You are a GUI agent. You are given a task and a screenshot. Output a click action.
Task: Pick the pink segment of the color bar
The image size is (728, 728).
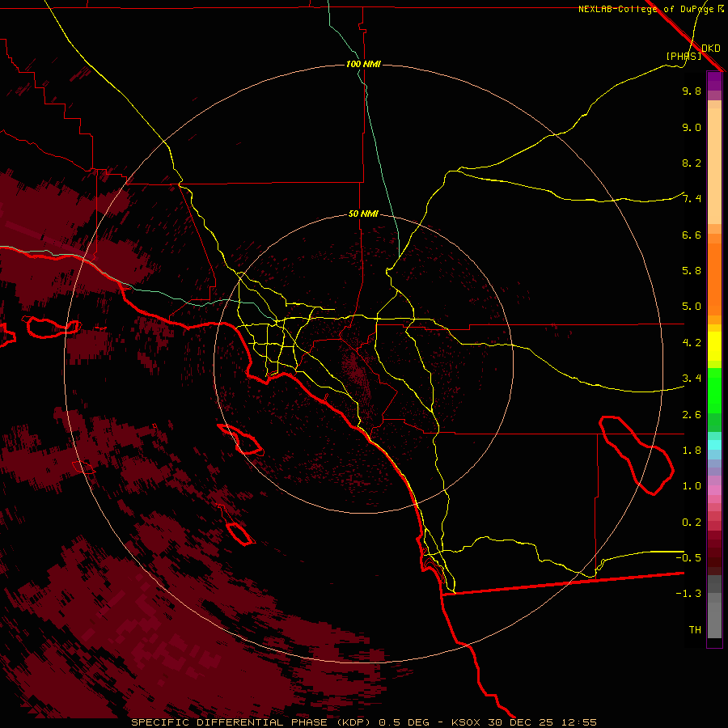pos(714,490)
